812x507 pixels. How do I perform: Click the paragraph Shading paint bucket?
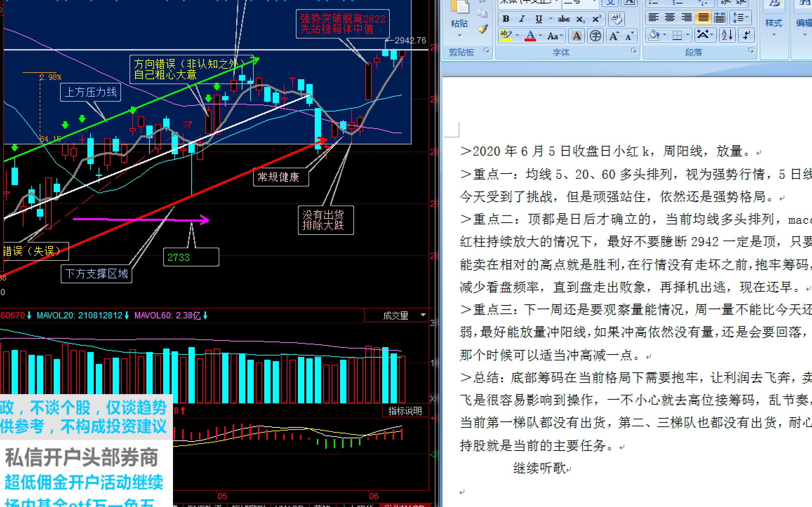[x=654, y=35]
